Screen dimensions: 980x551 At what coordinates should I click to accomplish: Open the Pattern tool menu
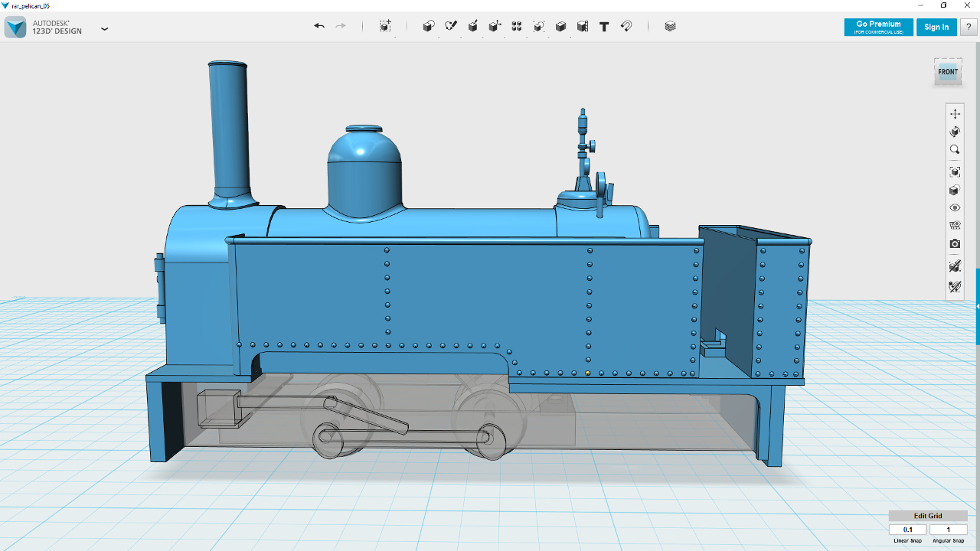click(x=517, y=26)
